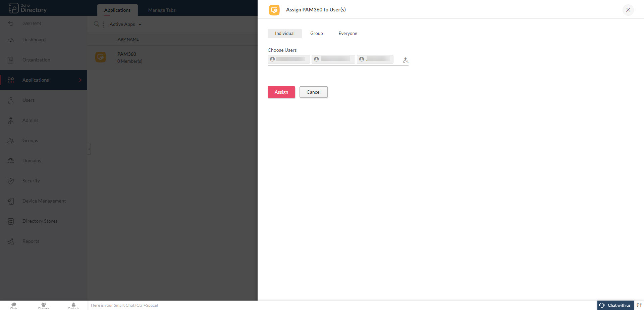Open Domains in the sidebar
The height and width of the screenshot is (310, 644).
[44, 161]
